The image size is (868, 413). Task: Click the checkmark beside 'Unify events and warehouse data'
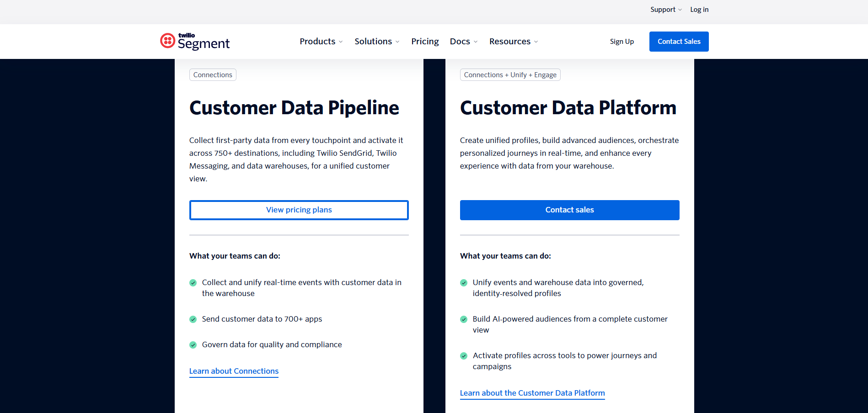click(x=463, y=283)
